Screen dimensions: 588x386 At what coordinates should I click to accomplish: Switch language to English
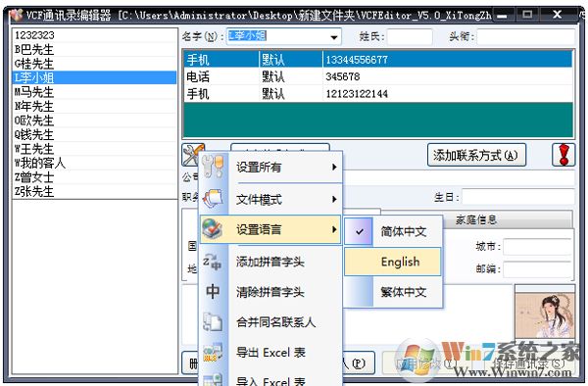coord(393,262)
